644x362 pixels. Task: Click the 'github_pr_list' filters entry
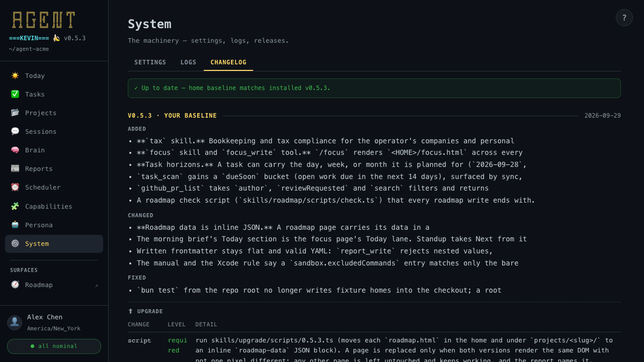point(312,188)
